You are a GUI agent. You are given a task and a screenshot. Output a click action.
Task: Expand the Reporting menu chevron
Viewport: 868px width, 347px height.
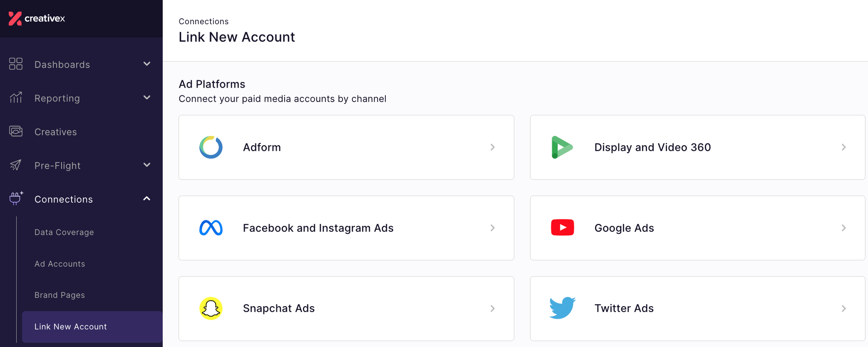click(147, 98)
